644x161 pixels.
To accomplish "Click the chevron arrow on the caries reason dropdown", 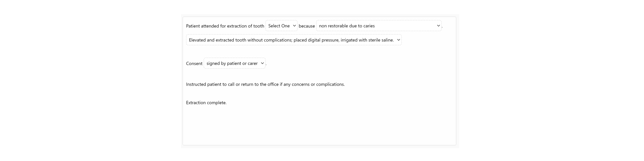I will [438, 26].
